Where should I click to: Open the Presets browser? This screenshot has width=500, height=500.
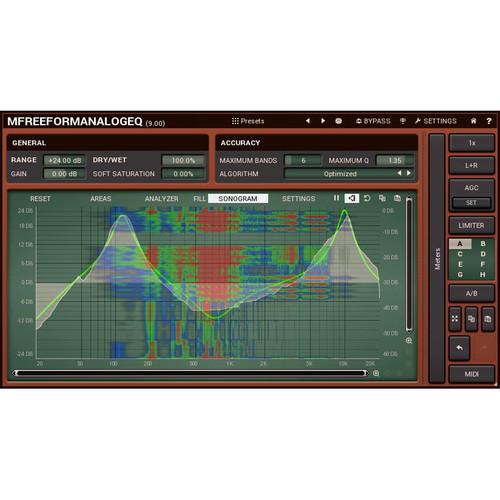point(248,121)
